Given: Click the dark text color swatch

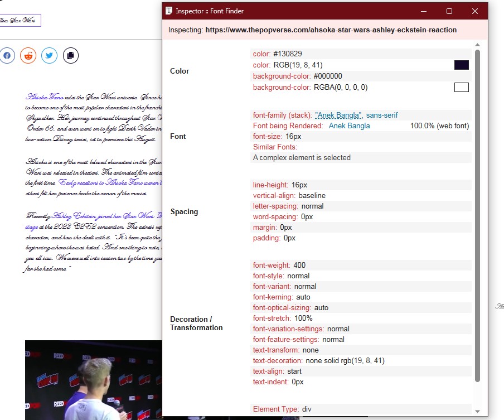Looking at the screenshot, I should (461, 65).
